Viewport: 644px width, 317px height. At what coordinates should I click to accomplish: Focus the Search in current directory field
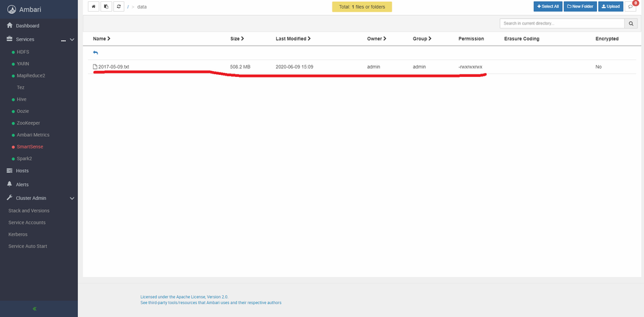coord(562,24)
